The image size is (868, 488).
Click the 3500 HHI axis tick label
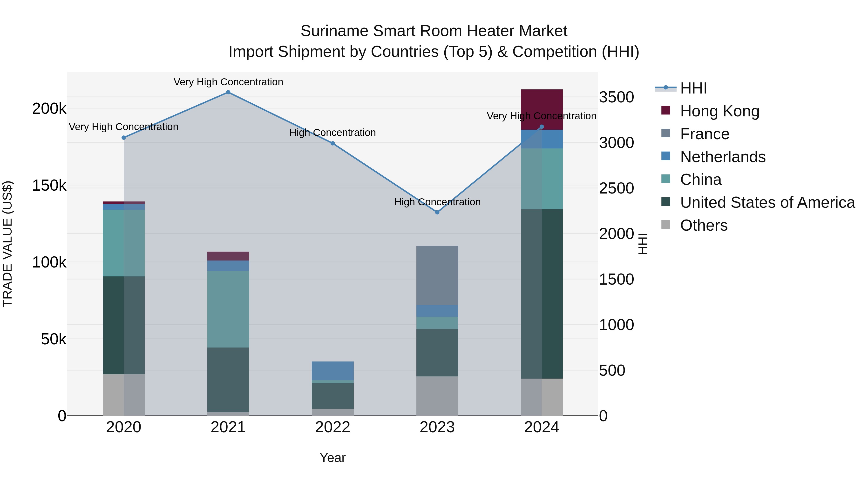click(617, 97)
